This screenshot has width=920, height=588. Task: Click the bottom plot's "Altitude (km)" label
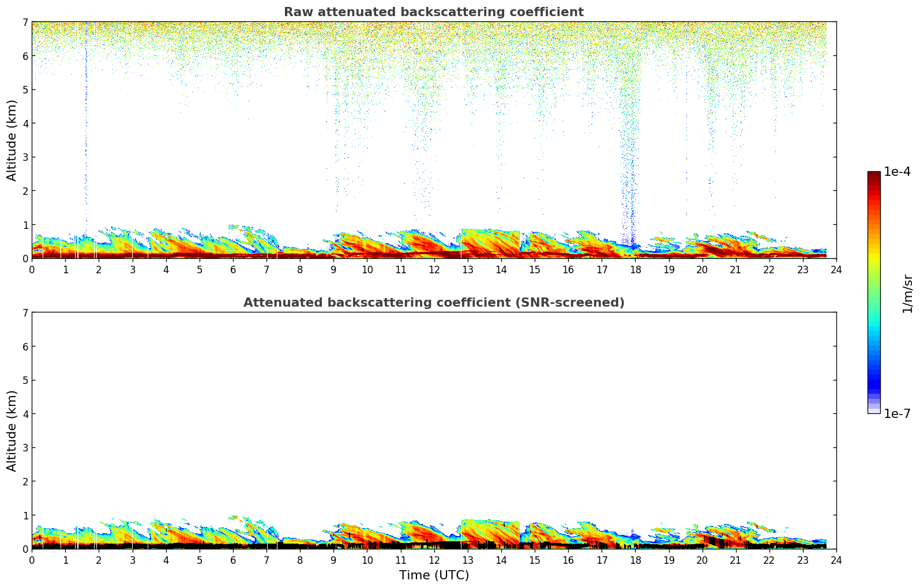(12, 431)
